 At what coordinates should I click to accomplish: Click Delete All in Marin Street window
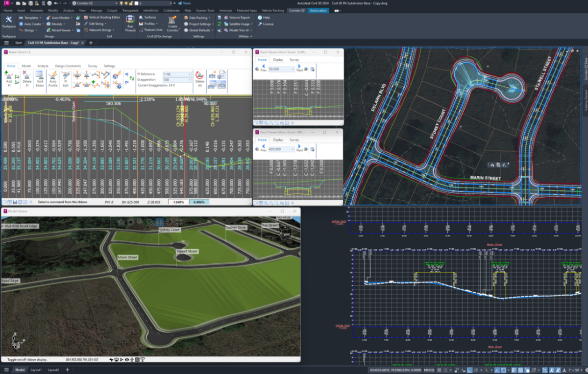click(x=200, y=80)
